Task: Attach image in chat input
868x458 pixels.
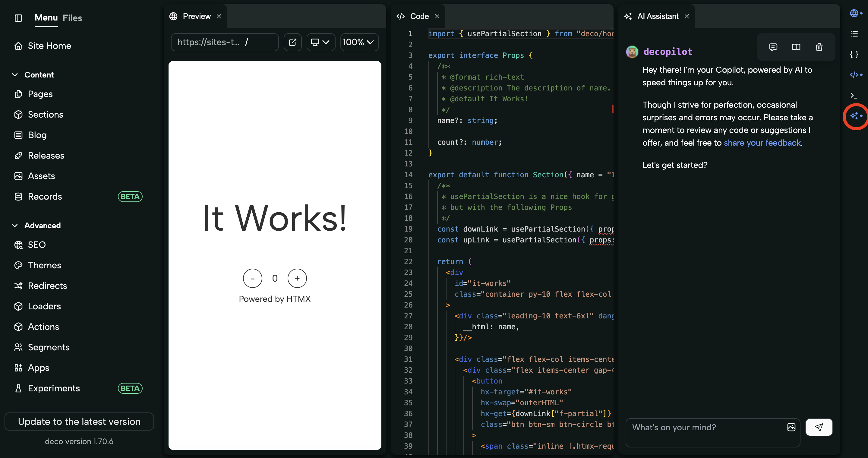Action: tap(791, 427)
